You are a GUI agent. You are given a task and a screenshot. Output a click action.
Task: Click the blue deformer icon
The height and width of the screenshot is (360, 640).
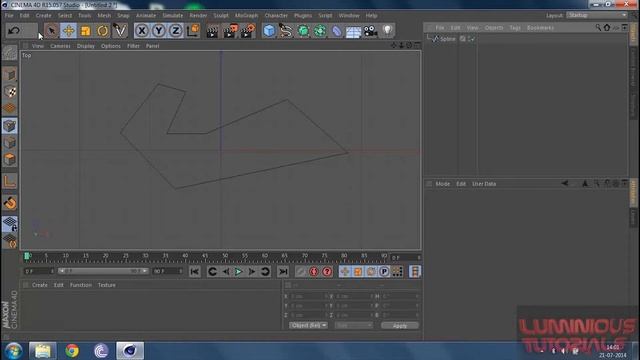click(x=337, y=31)
